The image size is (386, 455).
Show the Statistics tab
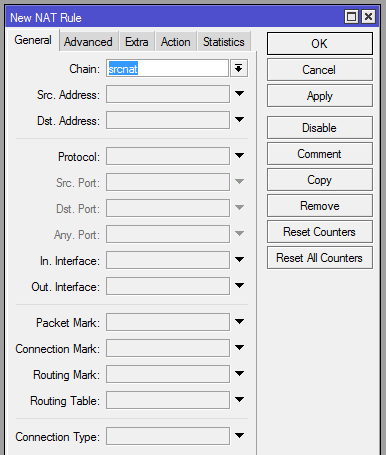(224, 42)
